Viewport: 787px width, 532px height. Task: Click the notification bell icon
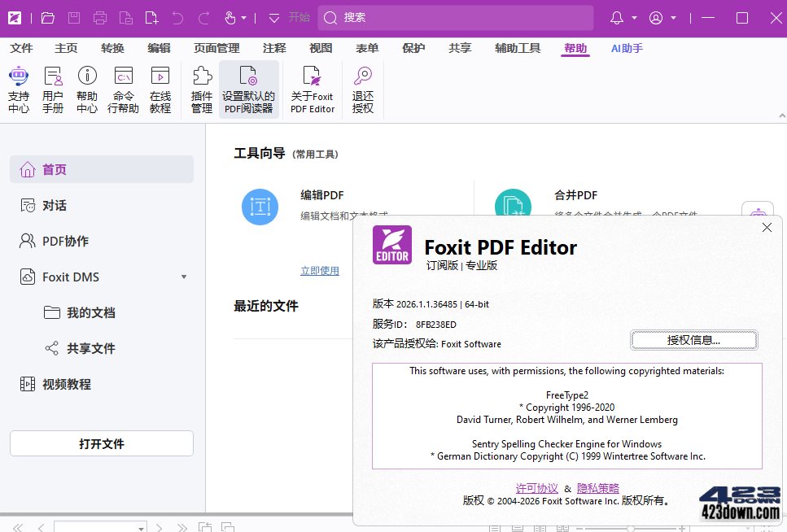(617, 18)
